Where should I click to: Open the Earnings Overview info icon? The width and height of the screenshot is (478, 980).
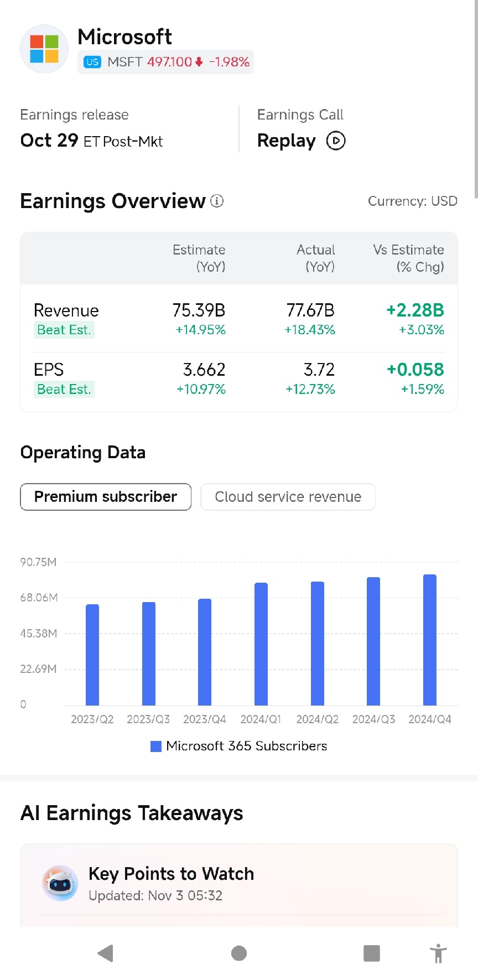click(x=217, y=201)
